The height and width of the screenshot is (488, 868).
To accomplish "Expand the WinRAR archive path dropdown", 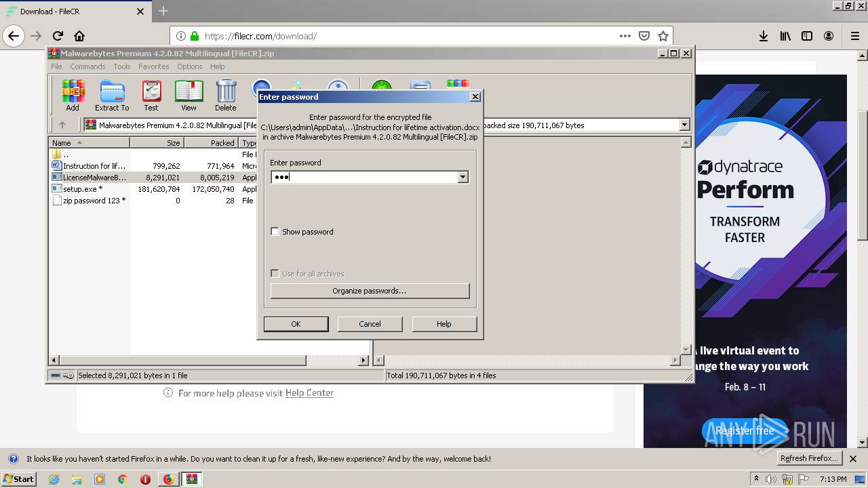I will (x=684, y=125).
